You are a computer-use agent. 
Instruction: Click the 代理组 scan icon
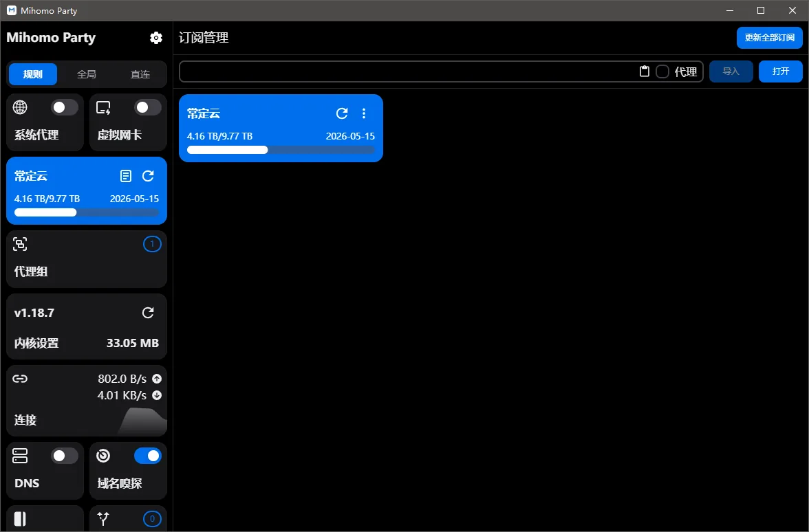[20, 244]
